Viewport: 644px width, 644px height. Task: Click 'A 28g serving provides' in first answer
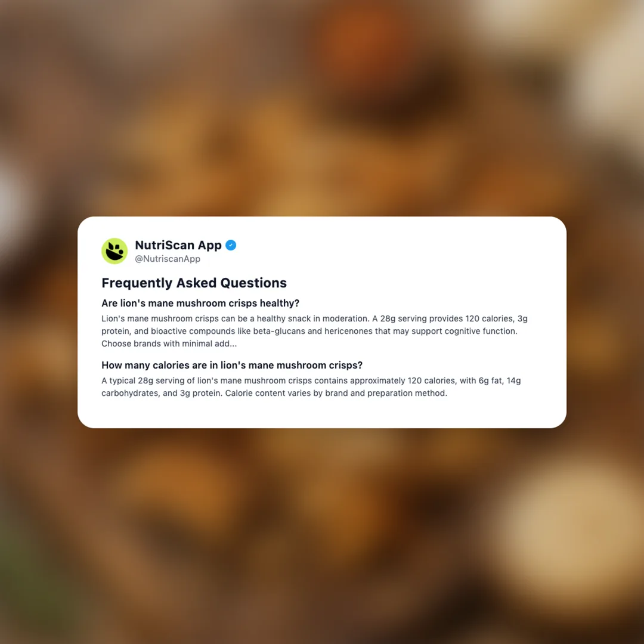point(417,318)
